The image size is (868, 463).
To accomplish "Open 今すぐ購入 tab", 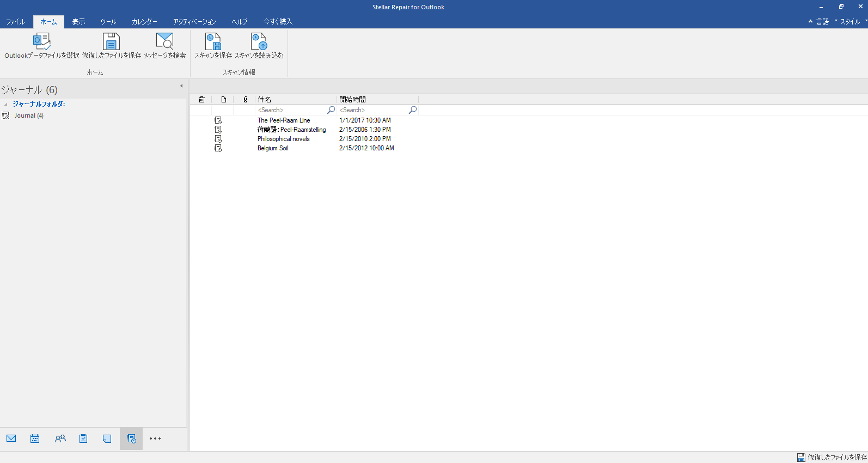I will pos(278,22).
